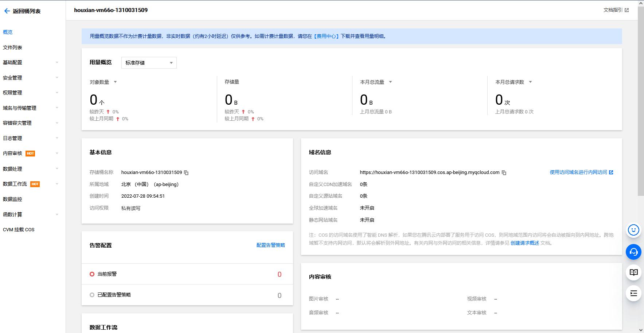Open the 创建请求概述 documentation link
644x333 pixels.
tap(525, 243)
